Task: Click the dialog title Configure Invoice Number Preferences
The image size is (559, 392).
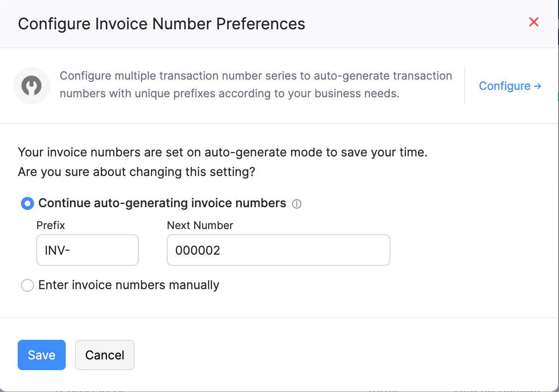Action: tap(161, 23)
